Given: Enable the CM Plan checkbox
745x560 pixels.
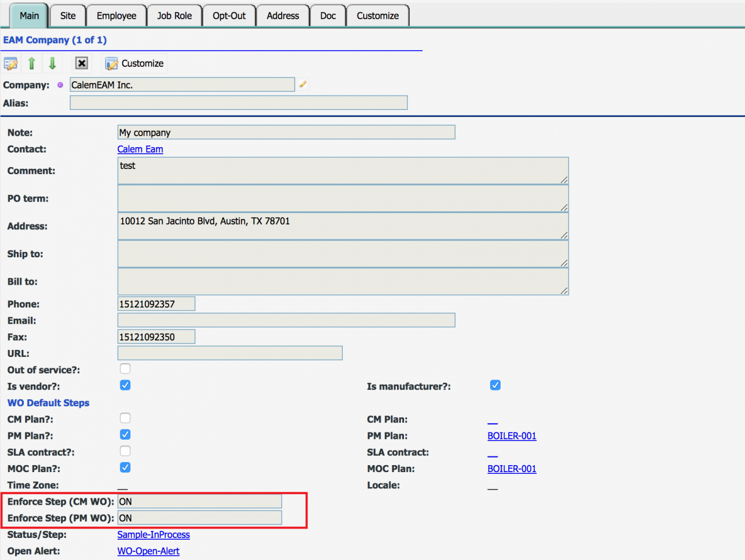Looking at the screenshot, I should [x=125, y=418].
